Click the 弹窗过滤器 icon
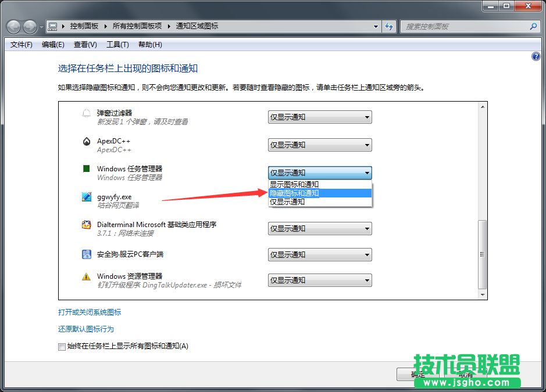The width and height of the screenshot is (546, 392). [86, 113]
